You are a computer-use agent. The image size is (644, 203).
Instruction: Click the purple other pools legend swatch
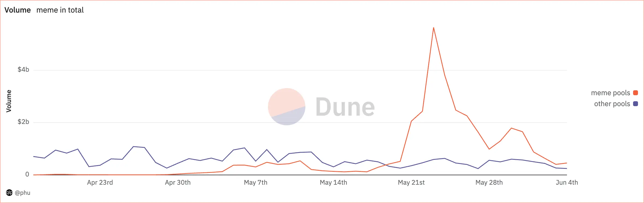coord(636,104)
